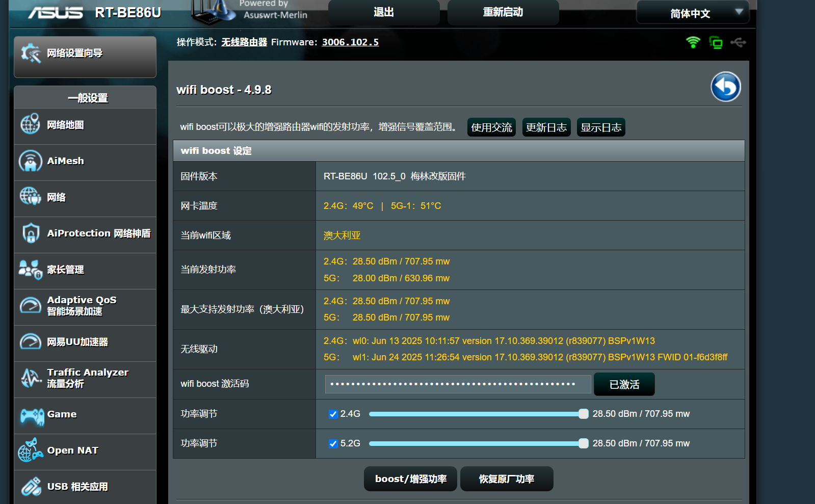
Task: Open AiProtection shield icon in sidebar
Action: click(31, 233)
